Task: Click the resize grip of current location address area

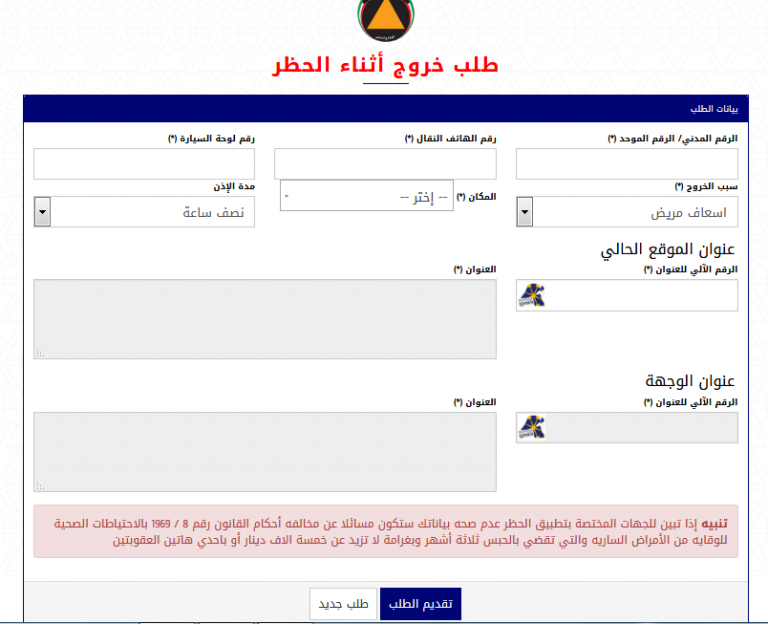Action: click(40, 353)
